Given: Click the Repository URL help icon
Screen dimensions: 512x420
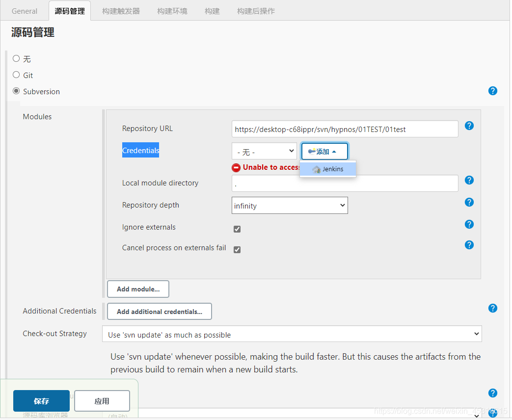Looking at the screenshot, I should tap(469, 126).
